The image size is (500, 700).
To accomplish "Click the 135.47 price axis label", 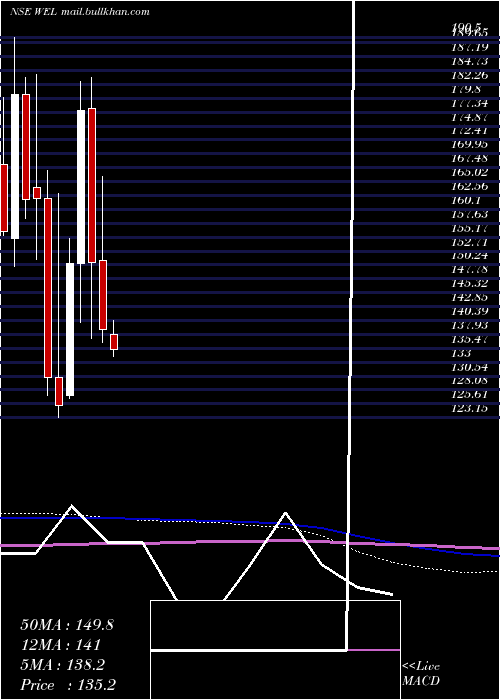I will pyautogui.click(x=469, y=339).
